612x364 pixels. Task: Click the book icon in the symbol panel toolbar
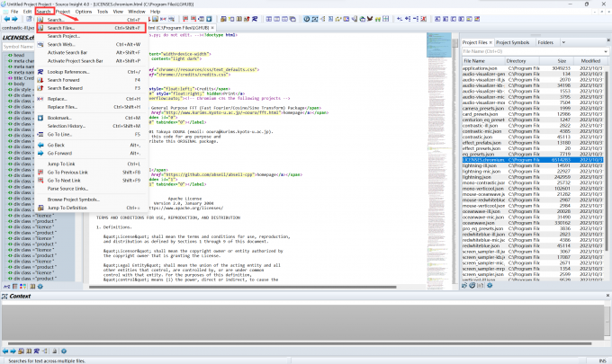click(x=32, y=287)
